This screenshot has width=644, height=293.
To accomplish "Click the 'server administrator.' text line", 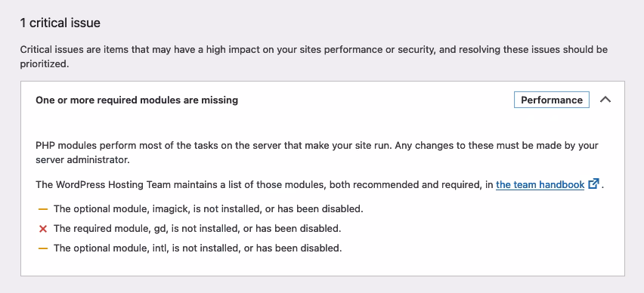I will (x=82, y=160).
